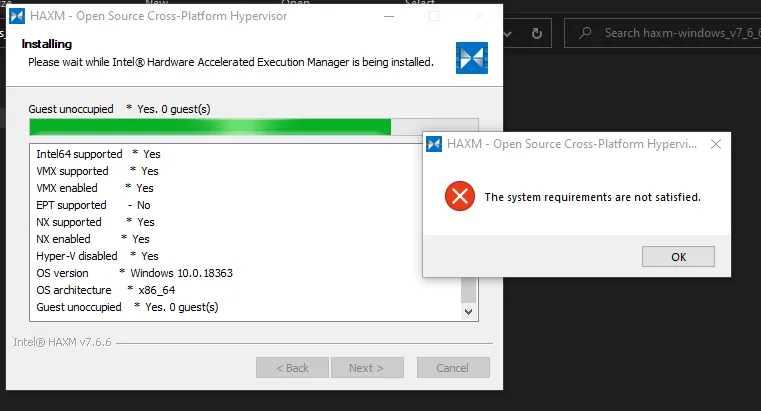Viewport: 761px width, 411px height.
Task: Click the 'Intel® HAXM v7.6.6' label
Action: (62, 342)
